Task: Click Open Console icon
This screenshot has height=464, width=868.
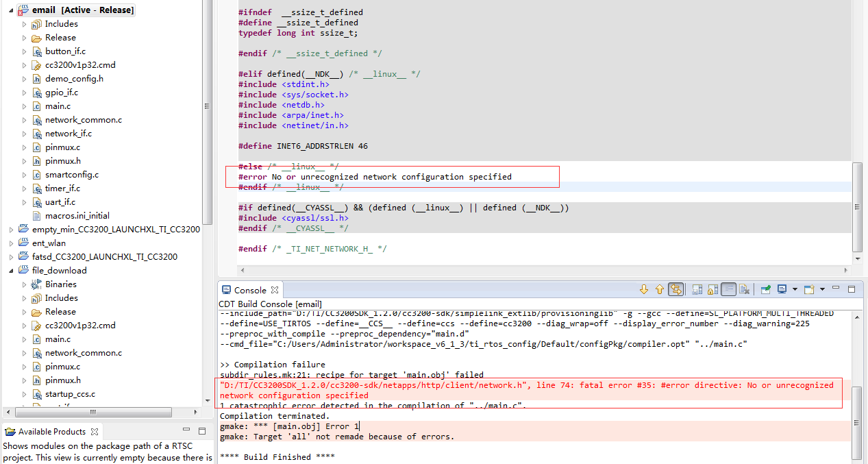Action: [x=809, y=289]
